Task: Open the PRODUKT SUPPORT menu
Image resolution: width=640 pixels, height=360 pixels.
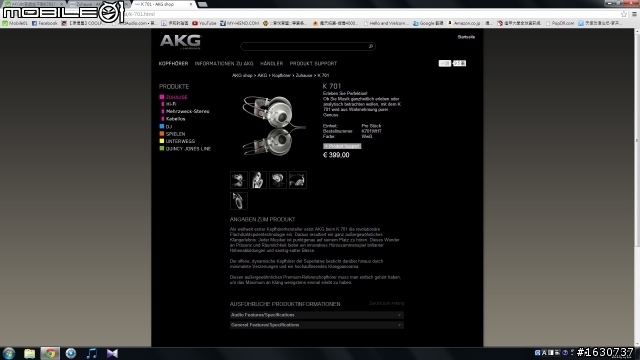Action: pyautogui.click(x=313, y=63)
